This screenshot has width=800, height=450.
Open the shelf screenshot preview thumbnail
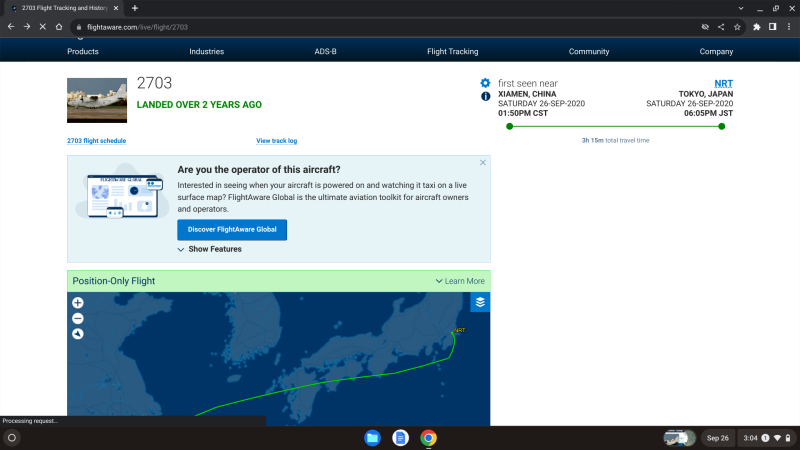click(680, 438)
